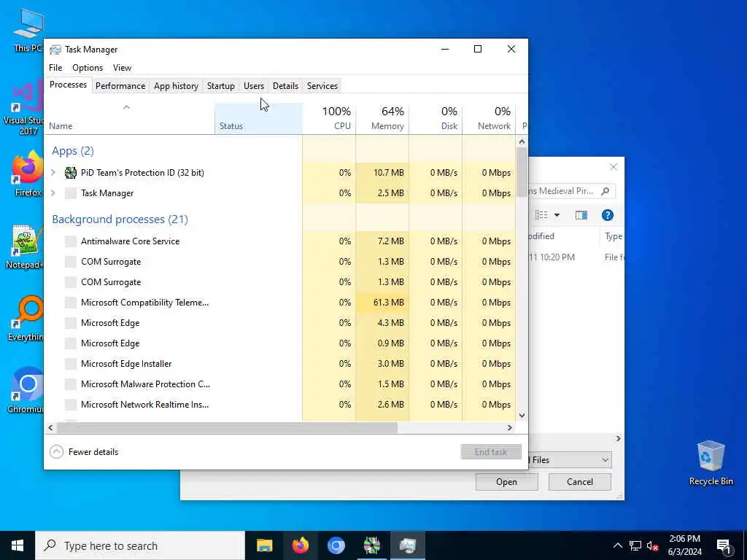Open the View menu
The image size is (747, 560).
(122, 68)
